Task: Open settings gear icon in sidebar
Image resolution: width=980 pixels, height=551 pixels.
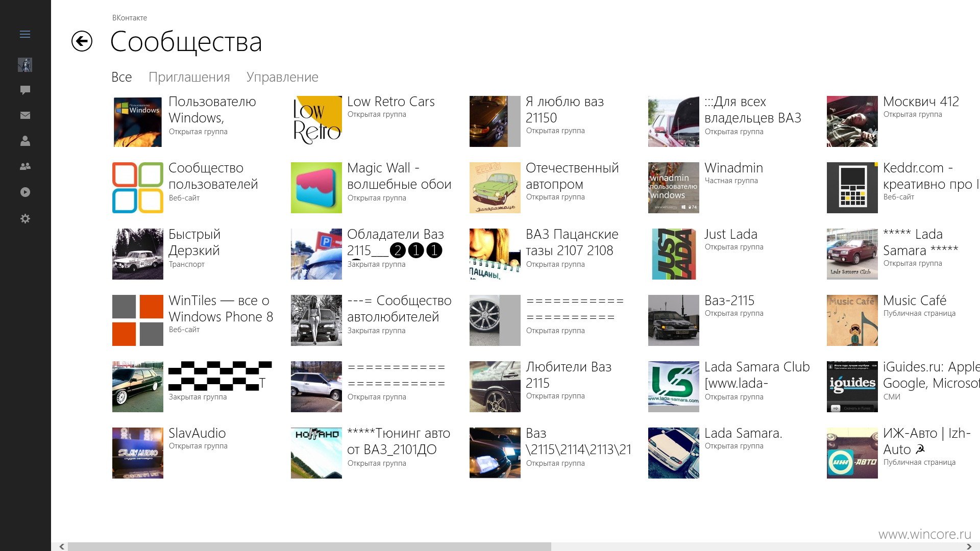Action: point(25,219)
